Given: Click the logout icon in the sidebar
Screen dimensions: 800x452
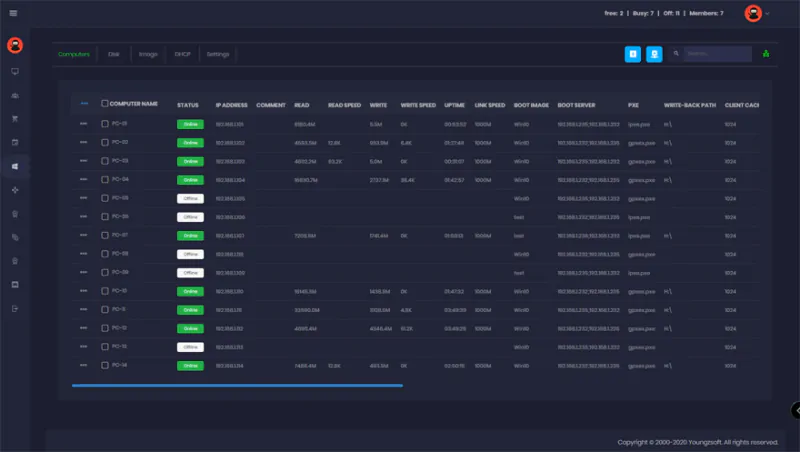Looking at the screenshot, I should (x=15, y=309).
